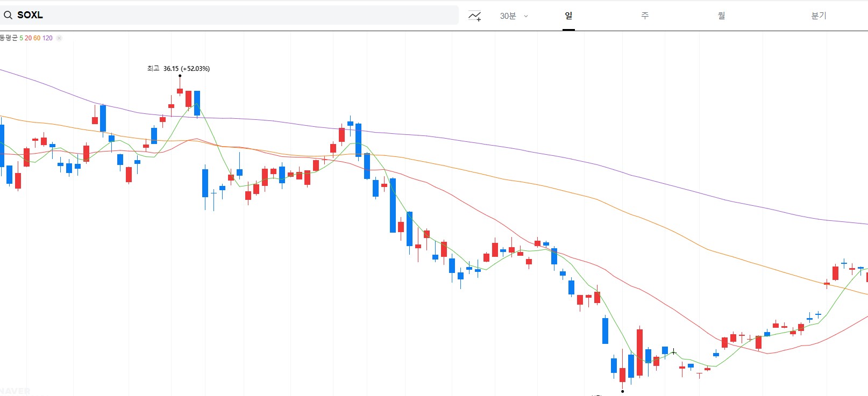
Task: Open the add indicator chart icon
Action: click(474, 16)
